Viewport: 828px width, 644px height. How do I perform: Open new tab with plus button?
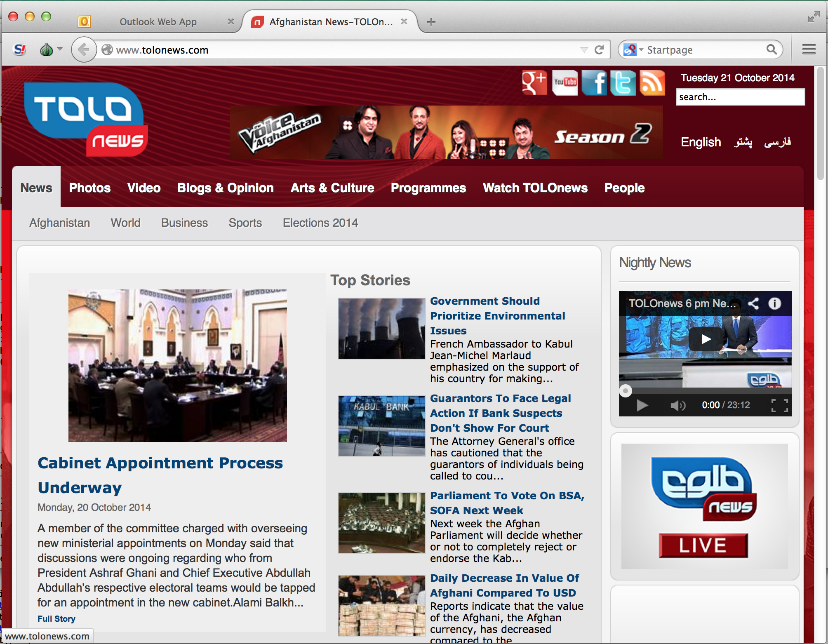(x=431, y=21)
